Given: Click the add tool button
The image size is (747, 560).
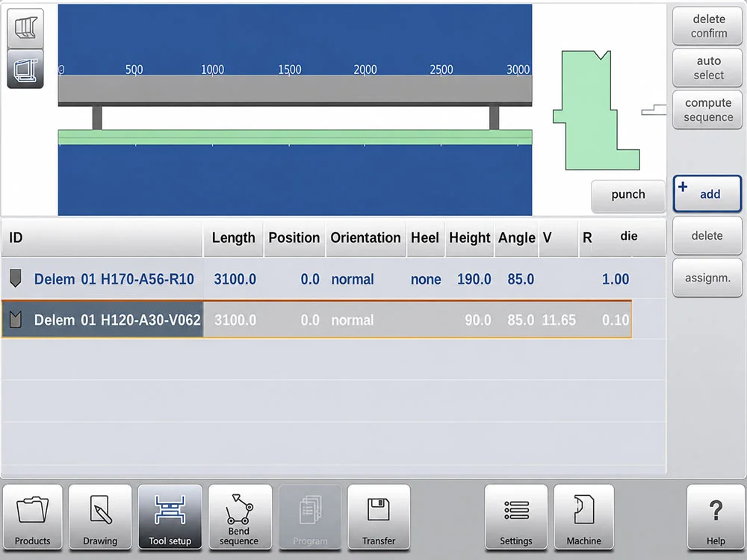Looking at the screenshot, I should click(707, 194).
